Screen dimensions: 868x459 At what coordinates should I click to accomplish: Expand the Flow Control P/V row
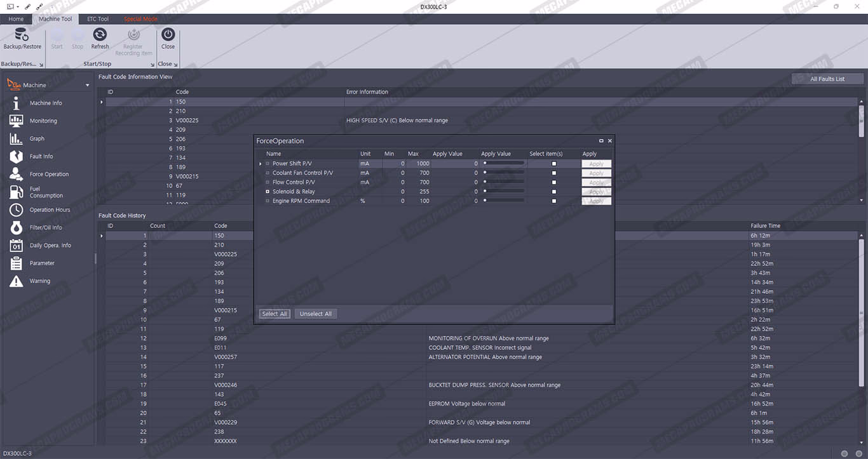click(x=268, y=182)
